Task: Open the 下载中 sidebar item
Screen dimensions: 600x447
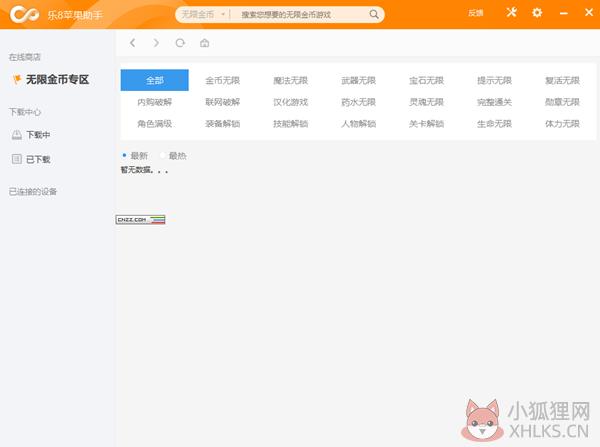Action: tap(38, 135)
